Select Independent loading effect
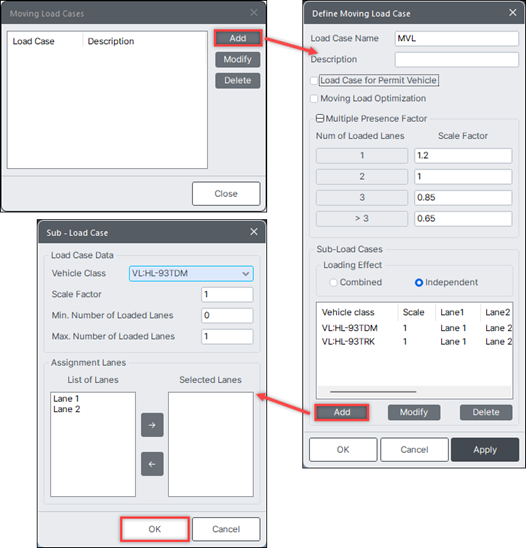 click(419, 282)
